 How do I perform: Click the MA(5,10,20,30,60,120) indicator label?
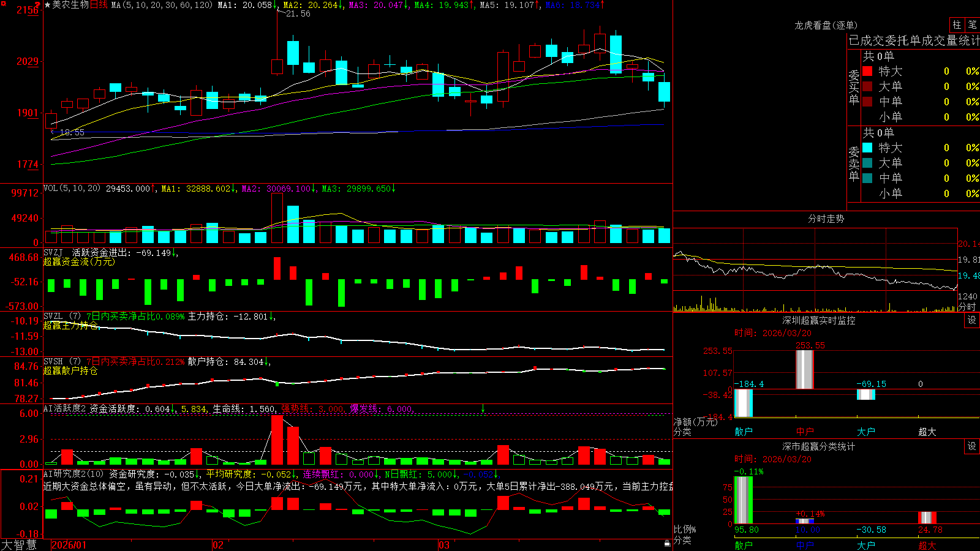point(162,5)
